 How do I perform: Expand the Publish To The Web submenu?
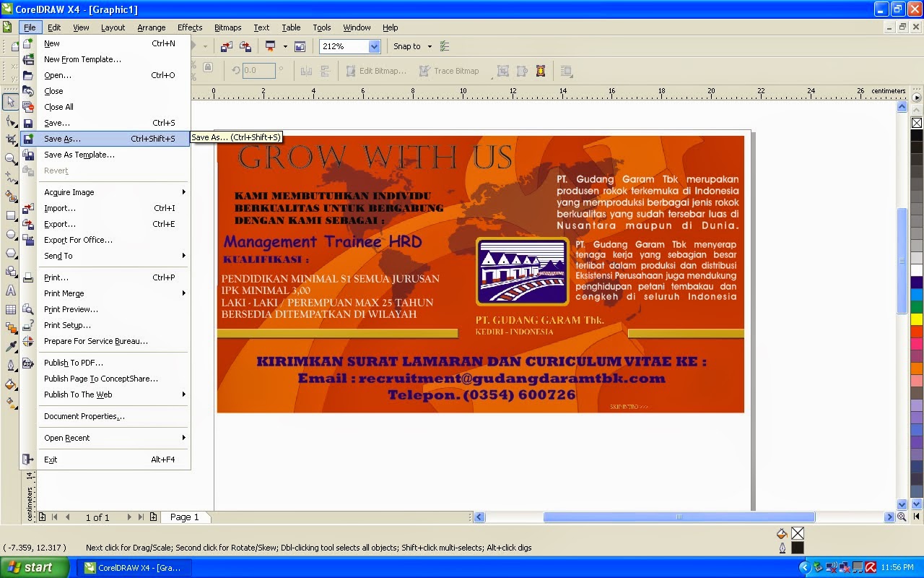point(114,394)
